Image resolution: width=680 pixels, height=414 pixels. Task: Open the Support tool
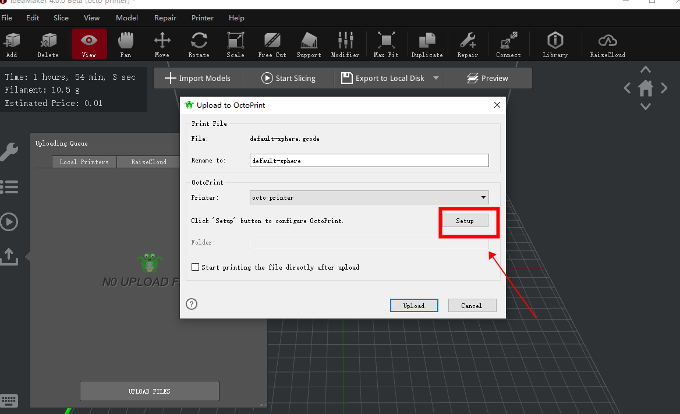point(309,45)
